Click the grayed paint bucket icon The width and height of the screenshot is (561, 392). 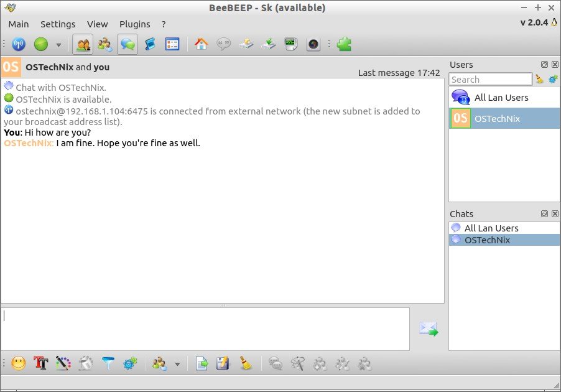point(85,364)
